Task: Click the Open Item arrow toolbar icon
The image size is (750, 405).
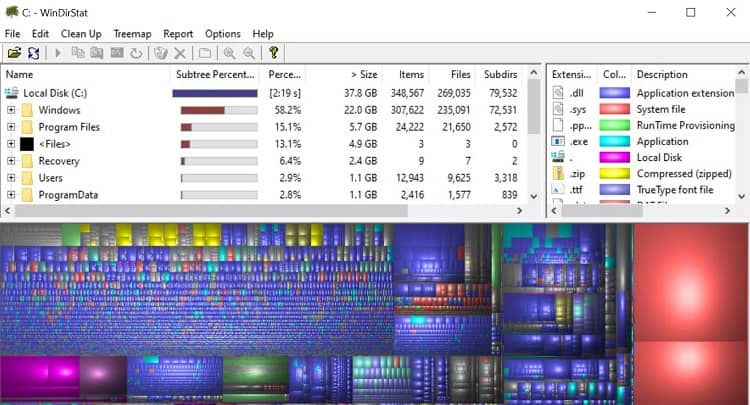Action: pyautogui.click(x=58, y=53)
